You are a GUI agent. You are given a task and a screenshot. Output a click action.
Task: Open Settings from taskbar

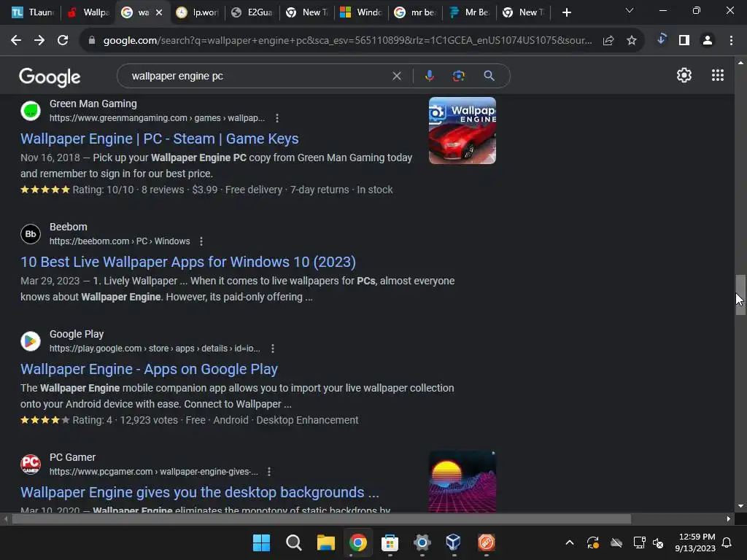point(422,542)
